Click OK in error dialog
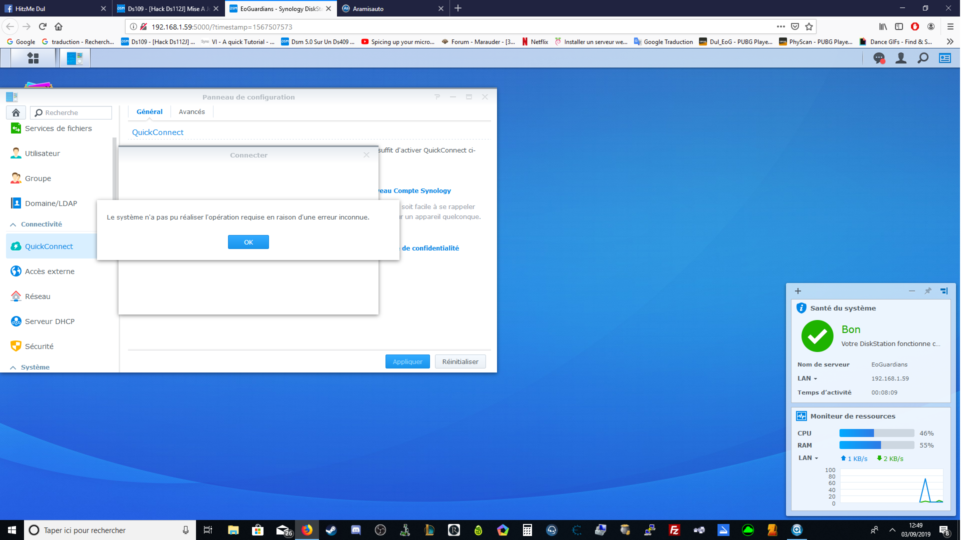 tap(248, 242)
